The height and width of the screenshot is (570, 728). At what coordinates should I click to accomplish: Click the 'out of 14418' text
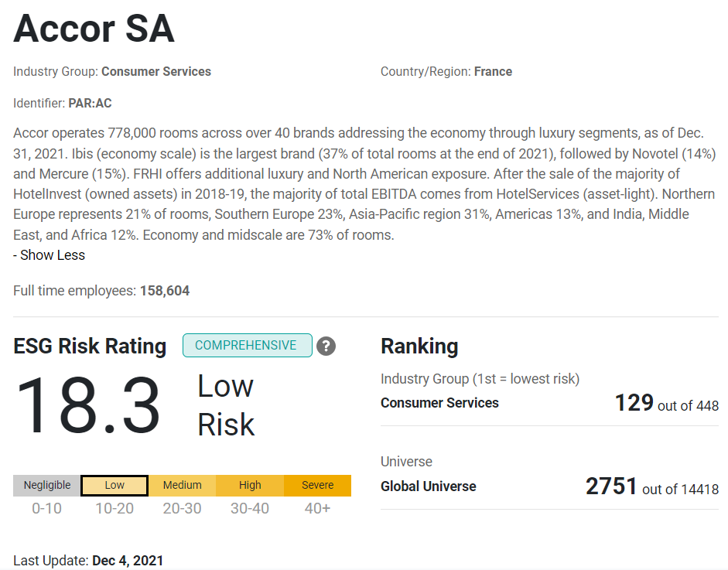coord(681,490)
